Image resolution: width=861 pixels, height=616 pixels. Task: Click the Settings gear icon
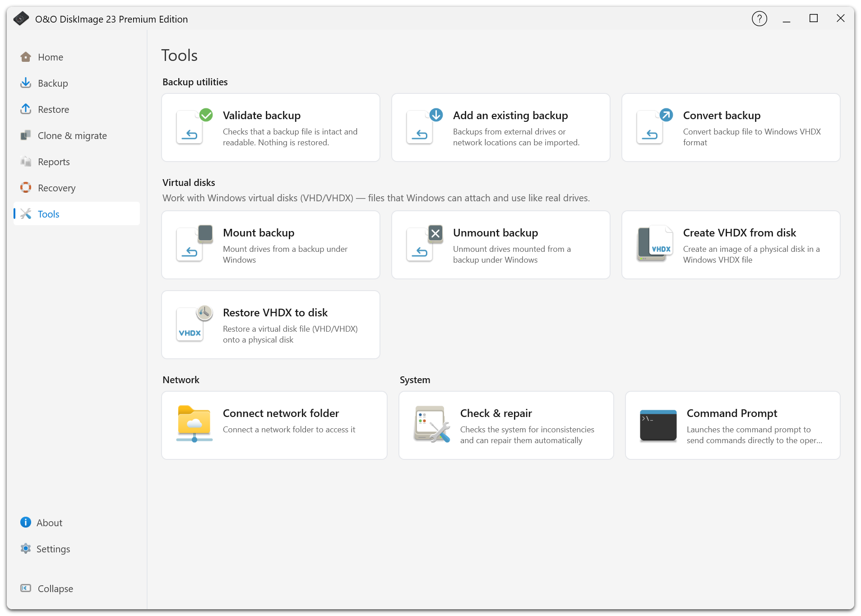click(26, 549)
